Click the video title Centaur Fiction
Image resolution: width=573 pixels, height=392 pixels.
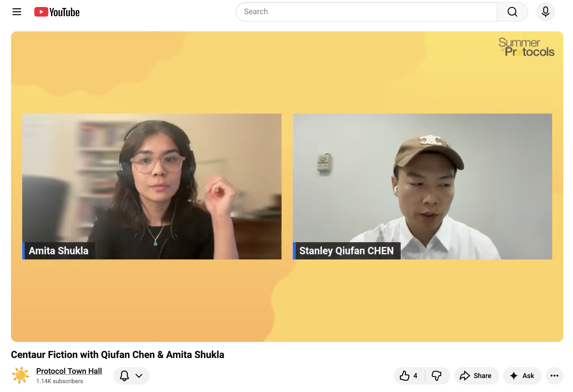click(x=118, y=355)
